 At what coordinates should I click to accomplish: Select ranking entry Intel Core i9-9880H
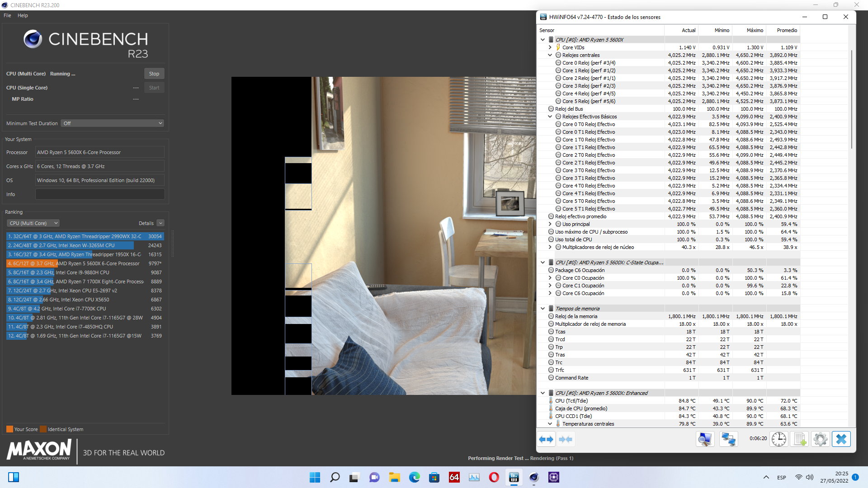85,272
